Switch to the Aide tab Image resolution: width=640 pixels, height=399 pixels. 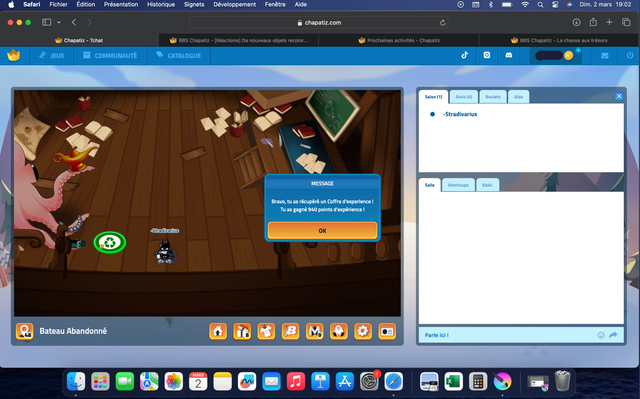518,97
